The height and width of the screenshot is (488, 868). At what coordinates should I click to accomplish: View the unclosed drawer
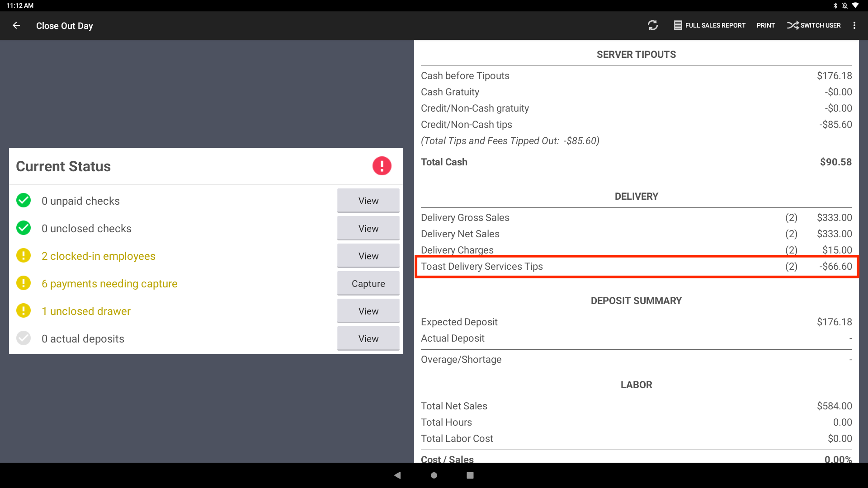click(368, 311)
